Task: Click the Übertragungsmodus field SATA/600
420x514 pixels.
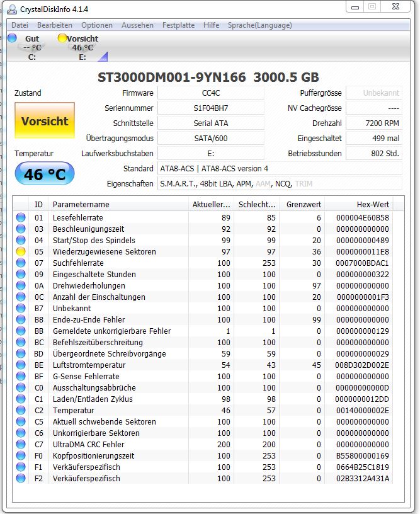Action: pos(211,139)
